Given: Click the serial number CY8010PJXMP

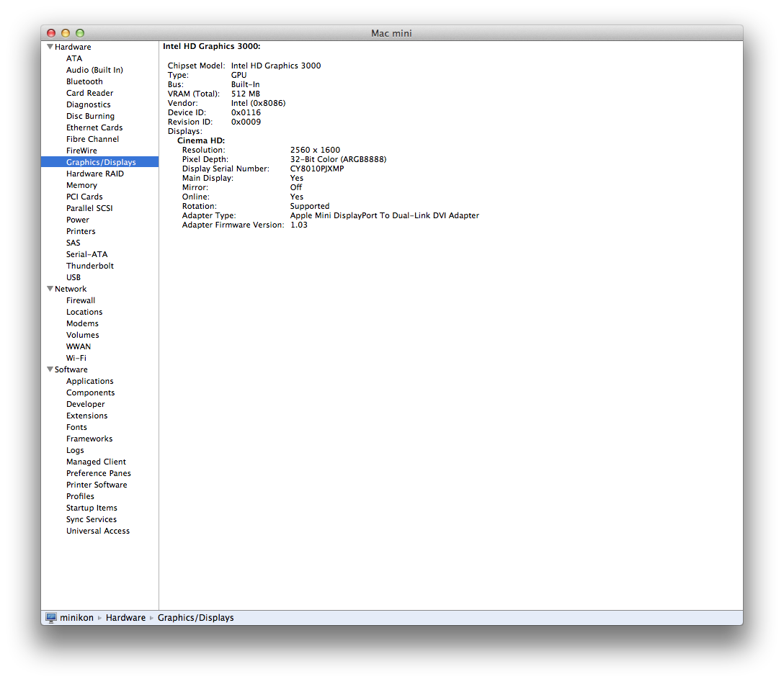Looking at the screenshot, I should coord(317,169).
